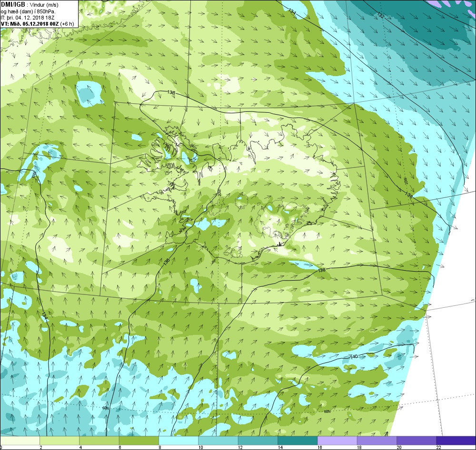Click the '138' contour label south of Iceland
Viewport: 476px width, 450px height.
321,270
